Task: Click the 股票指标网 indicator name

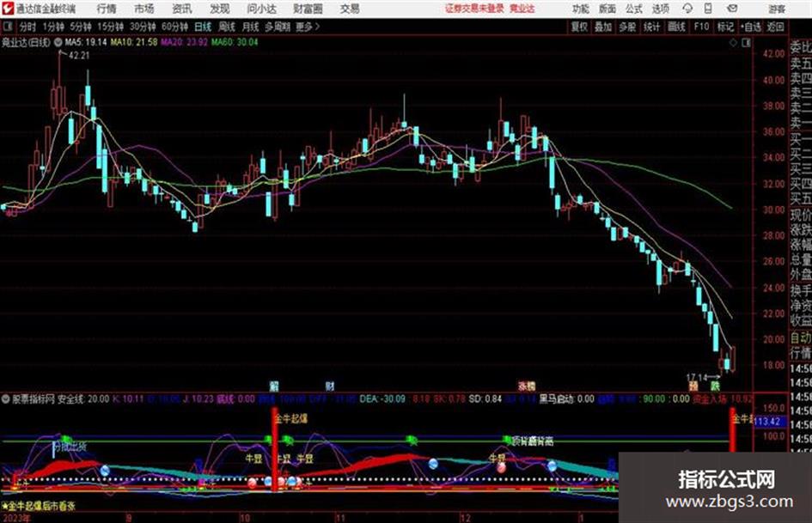Action: [x=34, y=399]
